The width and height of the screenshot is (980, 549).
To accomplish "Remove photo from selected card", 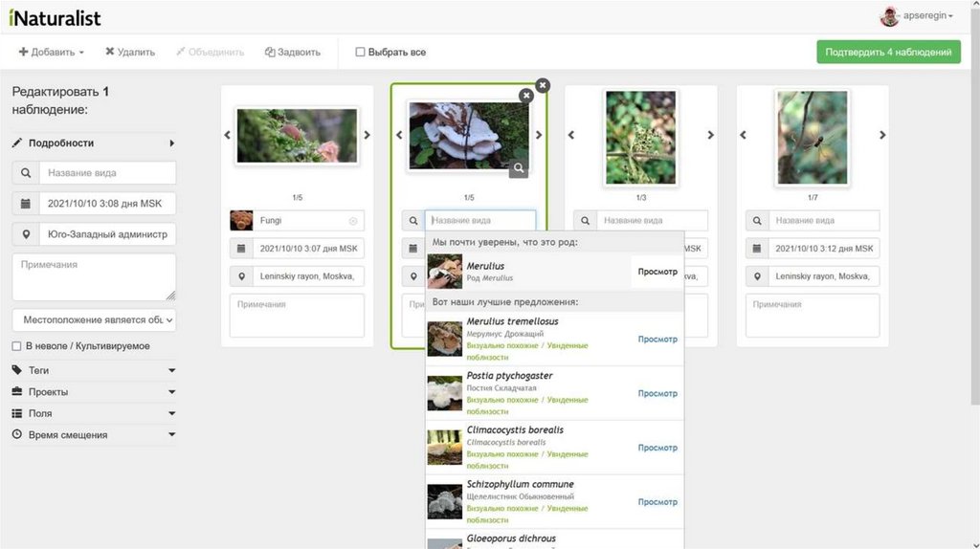I will click(526, 96).
